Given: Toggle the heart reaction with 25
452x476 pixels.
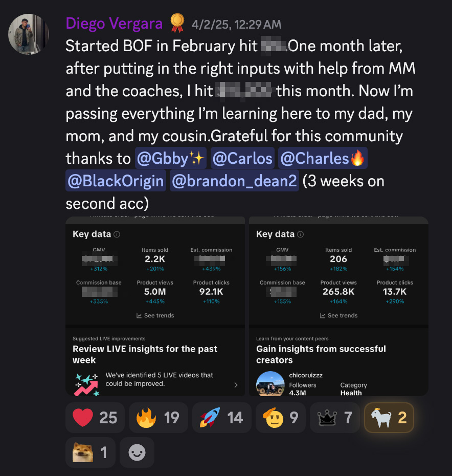Looking at the screenshot, I should click(95, 418).
